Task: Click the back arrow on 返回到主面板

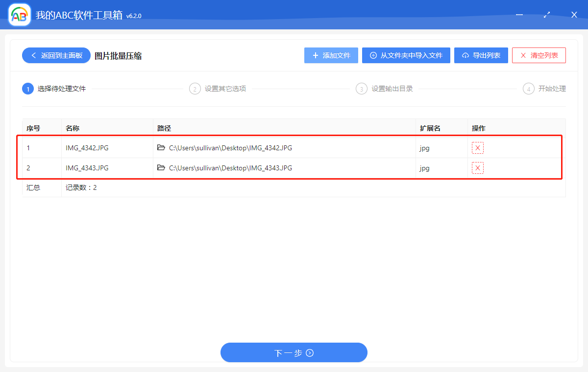Action: [33, 55]
